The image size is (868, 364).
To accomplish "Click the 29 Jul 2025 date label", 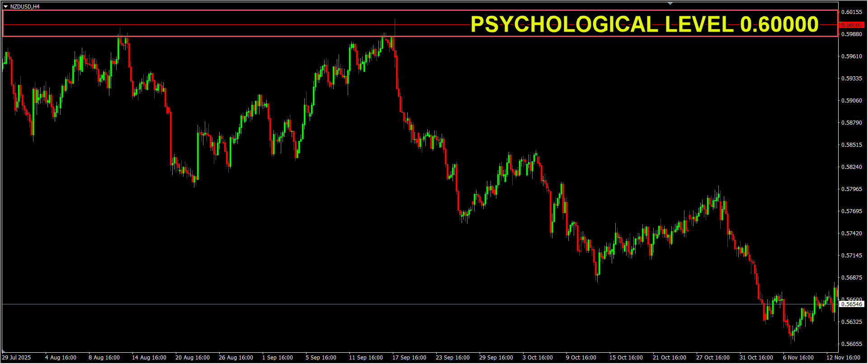I will 17,358.
